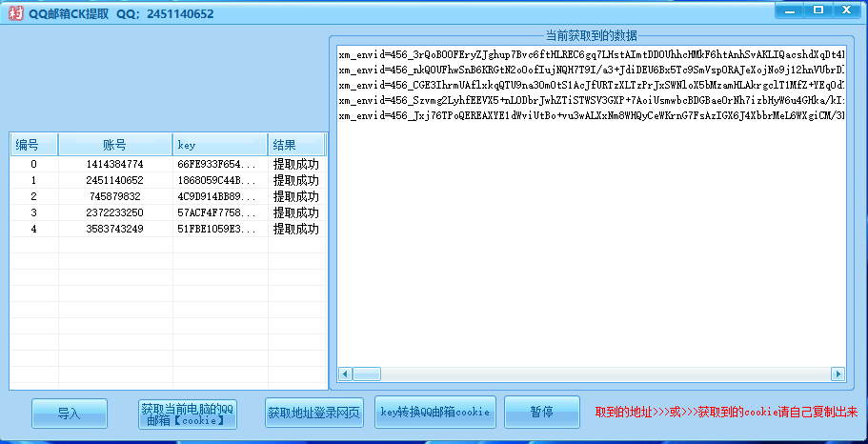Select the row for account 745879832
The width and height of the screenshot is (868, 444).
[x=114, y=196]
